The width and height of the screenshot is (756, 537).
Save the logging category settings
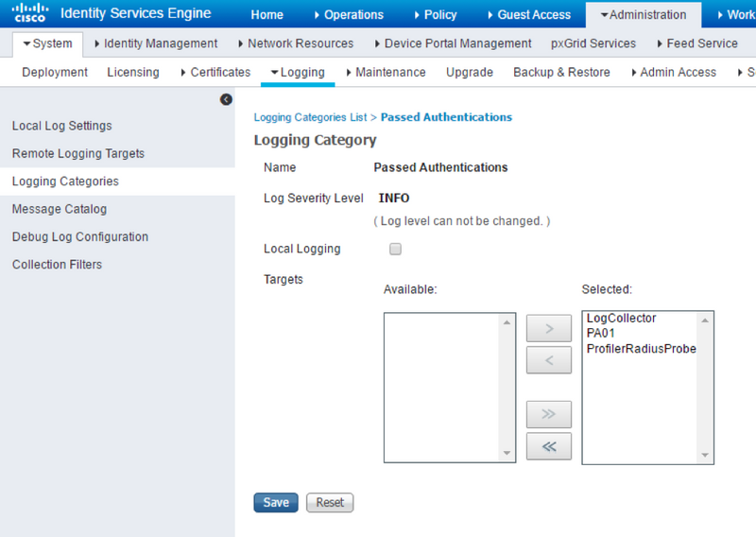click(x=276, y=502)
